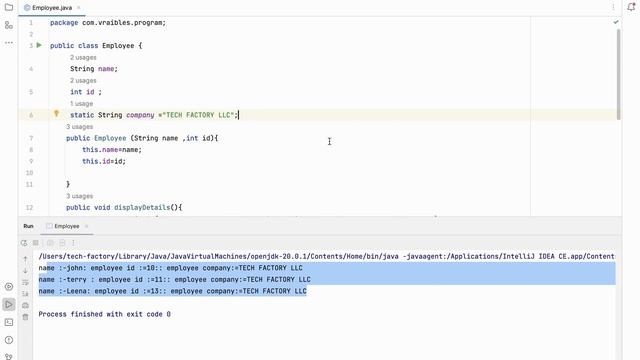Click 'public class Employee {' declaration
The width and height of the screenshot is (640, 360).
coord(96,46)
